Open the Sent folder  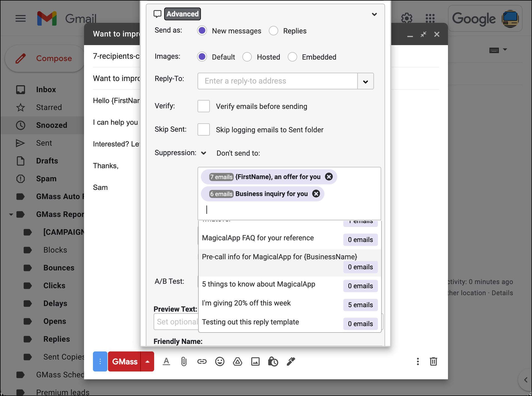44,143
